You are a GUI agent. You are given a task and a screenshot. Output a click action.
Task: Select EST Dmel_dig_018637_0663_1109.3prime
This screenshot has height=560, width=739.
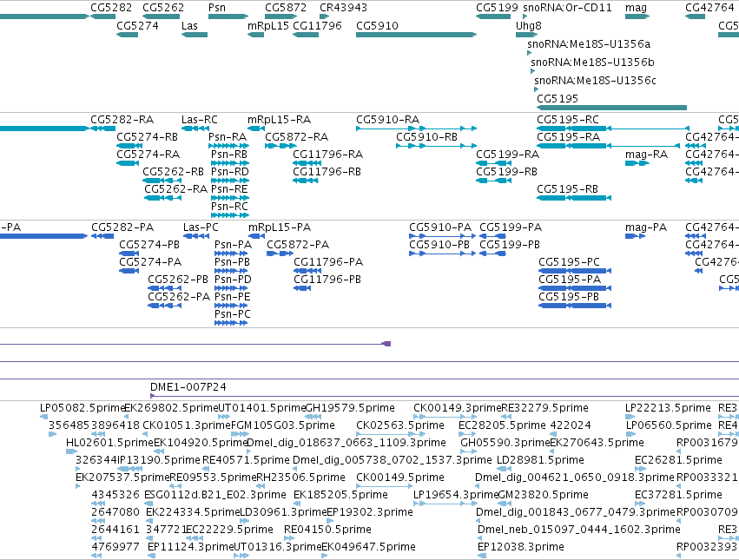click(346, 443)
